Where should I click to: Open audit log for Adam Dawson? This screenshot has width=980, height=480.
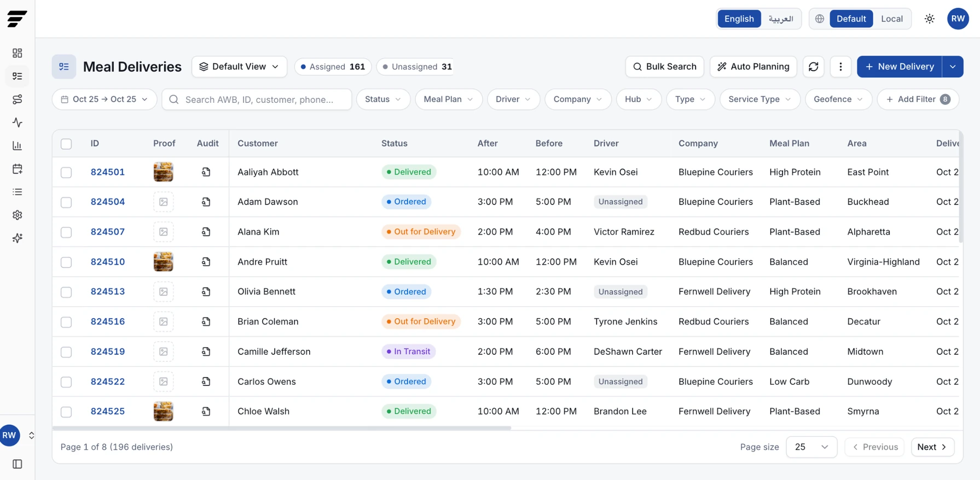coord(206,202)
